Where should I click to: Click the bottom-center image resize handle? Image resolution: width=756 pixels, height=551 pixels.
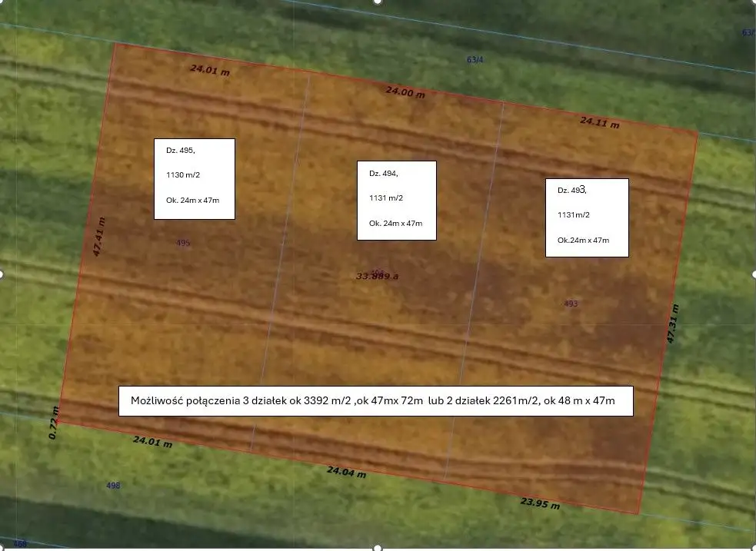point(378,548)
